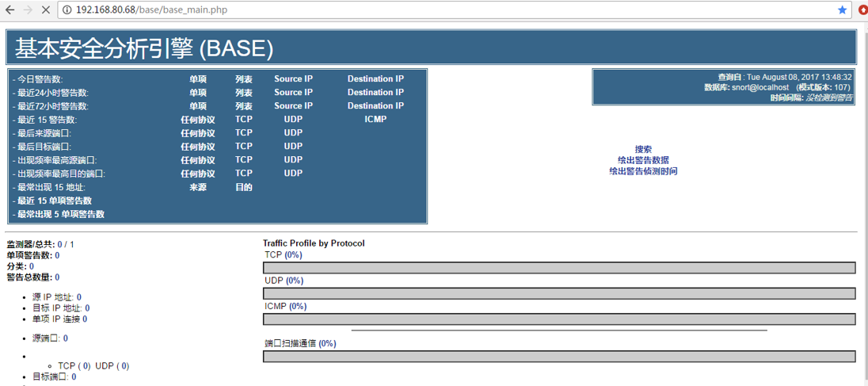The image size is (868, 386).
Task: Open 单项 link for 今日警告数 row
Action: pyautogui.click(x=198, y=79)
